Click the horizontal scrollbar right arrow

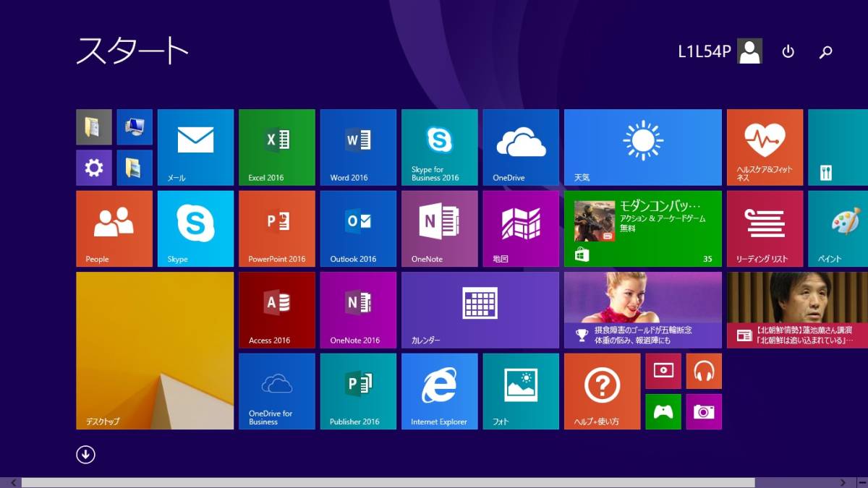tap(843, 482)
